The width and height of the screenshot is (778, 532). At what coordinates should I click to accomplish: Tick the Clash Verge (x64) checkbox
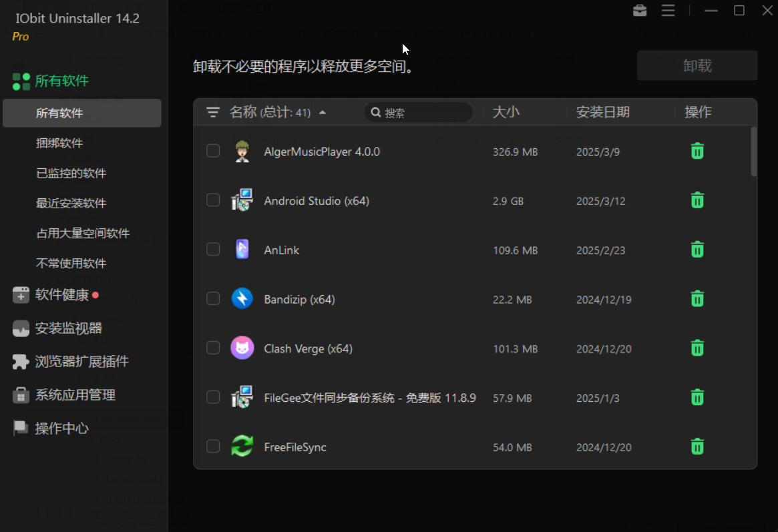tap(213, 348)
